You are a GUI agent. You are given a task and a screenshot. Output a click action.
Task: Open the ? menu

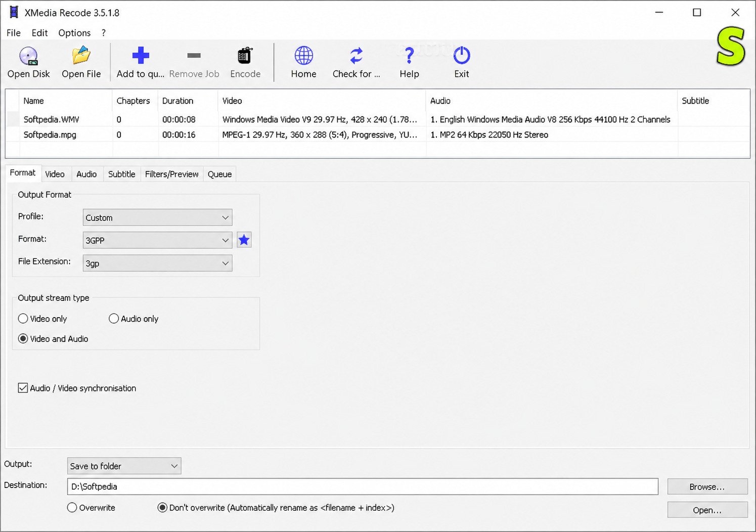(x=104, y=33)
